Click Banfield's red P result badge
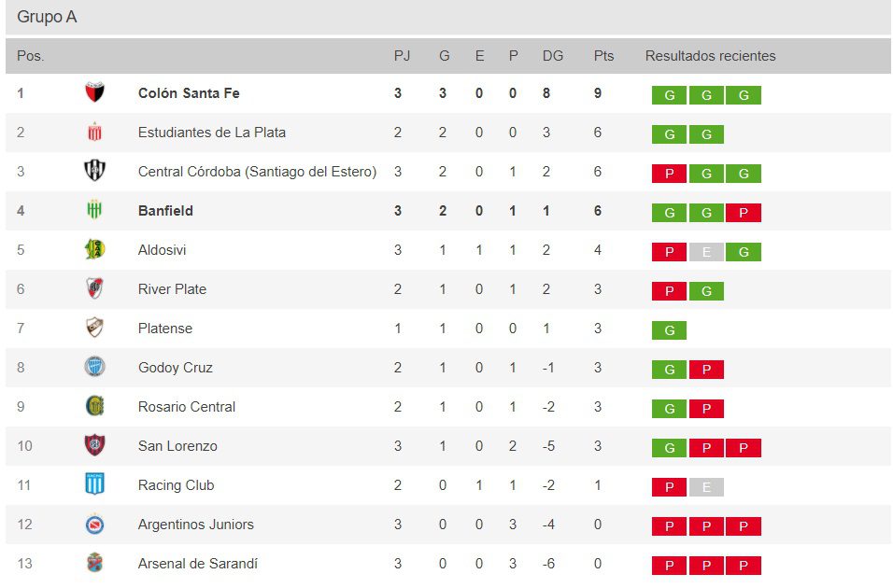This screenshot has width=893, height=588. point(744,213)
